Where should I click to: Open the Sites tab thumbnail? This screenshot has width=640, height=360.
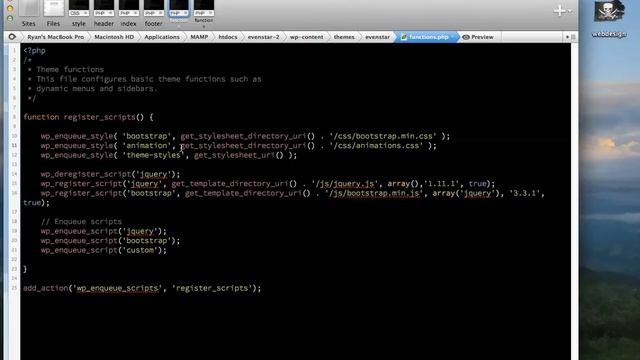29,9
